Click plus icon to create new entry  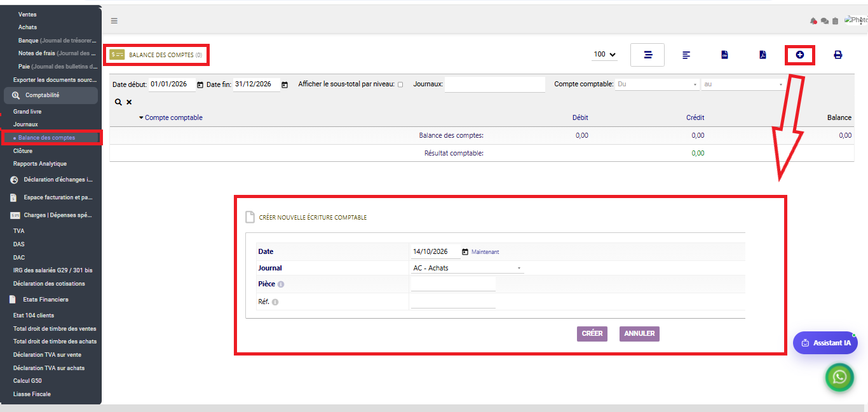(x=800, y=55)
